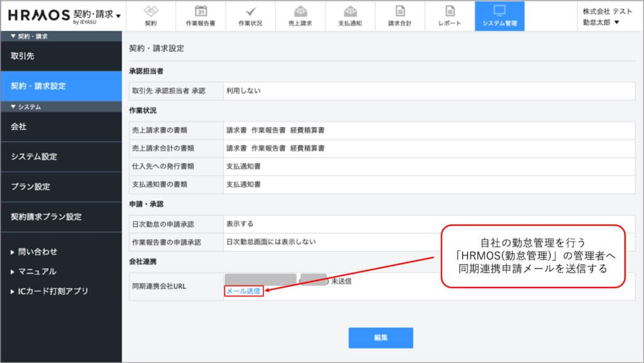Open the HRMOS 契約・請求 product dropdown
The image size is (644, 363).
(118, 15)
